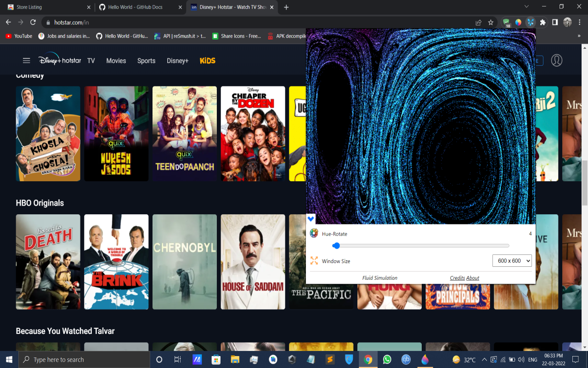Go to the KiDS section

207,61
